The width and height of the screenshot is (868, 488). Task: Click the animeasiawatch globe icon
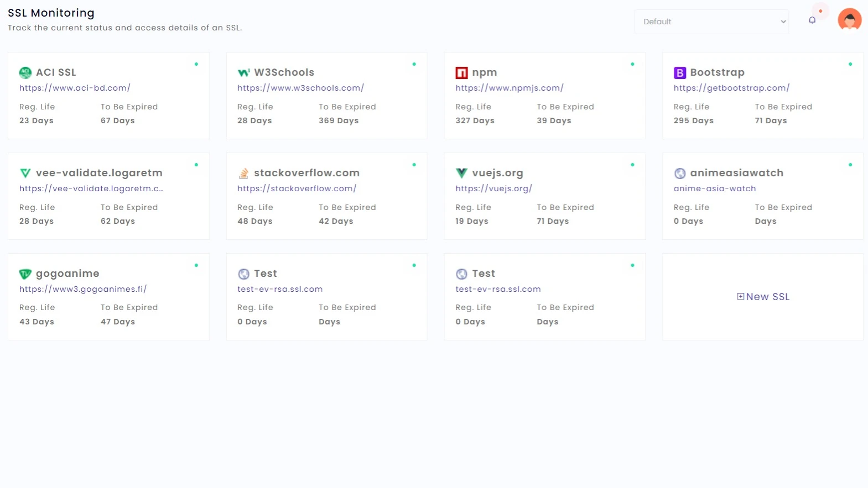point(680,174)
